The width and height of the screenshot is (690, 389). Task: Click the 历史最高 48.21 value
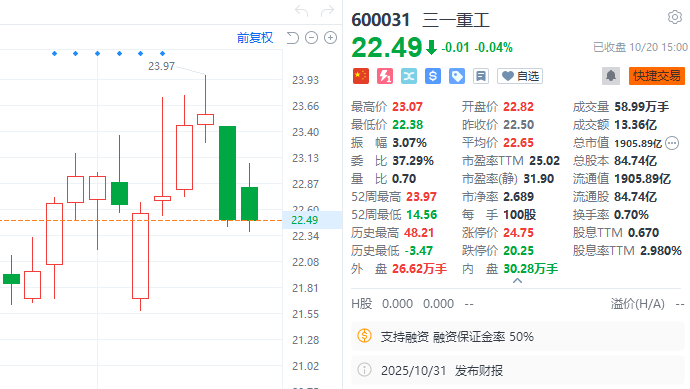pyautogui.click(x=419, y=233)
